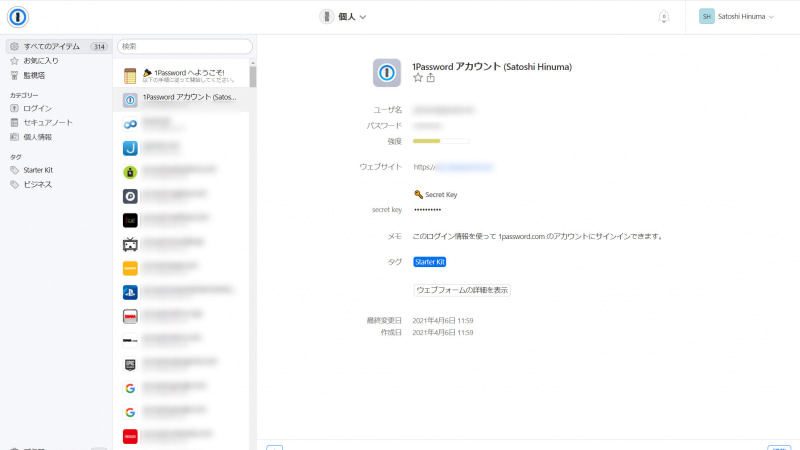The width and height of the screenshot is (800, 450).
Task: Click the green lock icon item
Action: click(x=130, y=172)
